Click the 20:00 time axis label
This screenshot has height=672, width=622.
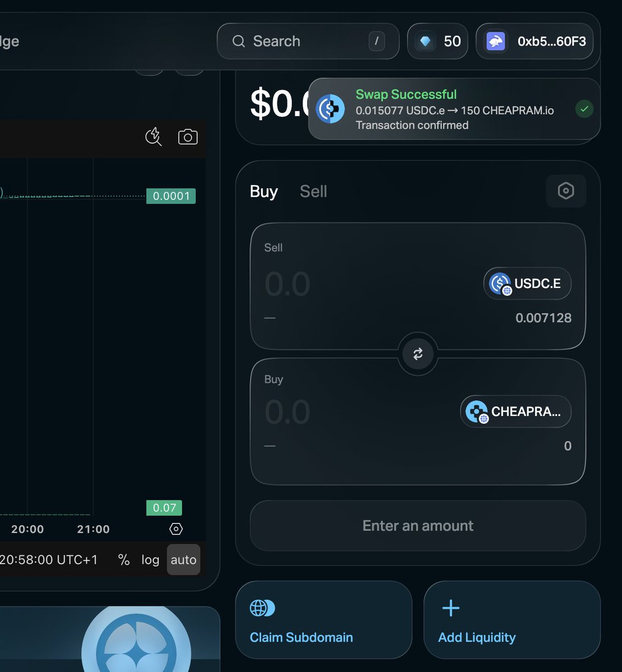pyautogui.click(x=27, y=529)
